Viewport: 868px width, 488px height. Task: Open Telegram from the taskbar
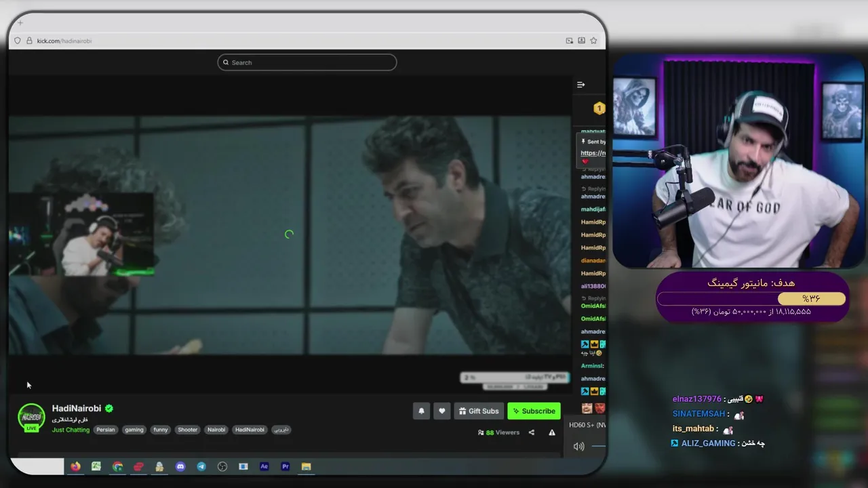(201, 466)
